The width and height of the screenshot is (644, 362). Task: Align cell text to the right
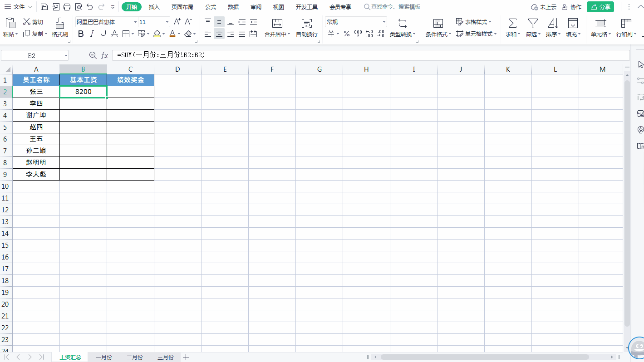(x=231, y=34)
